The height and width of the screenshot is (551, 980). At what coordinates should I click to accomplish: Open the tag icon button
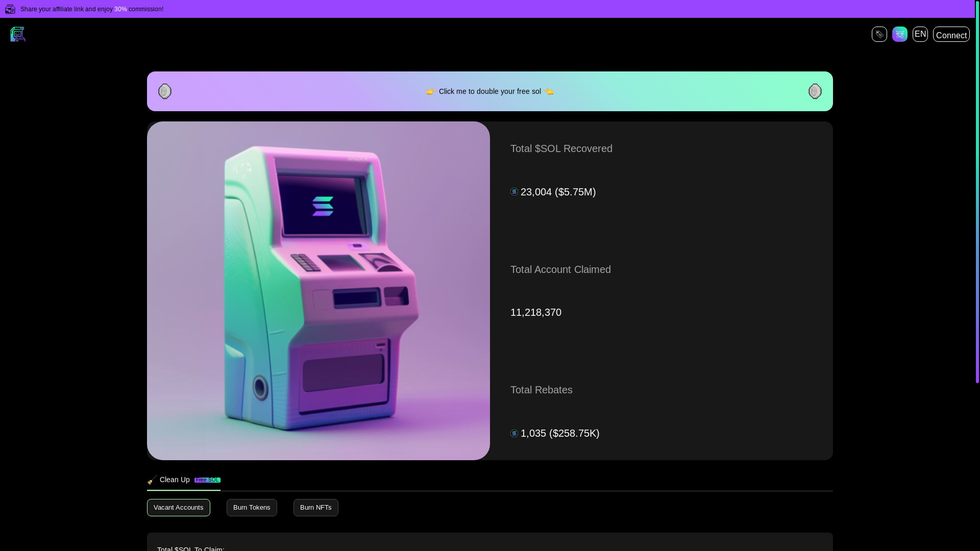pyautogui.click(x=879, y=34)
